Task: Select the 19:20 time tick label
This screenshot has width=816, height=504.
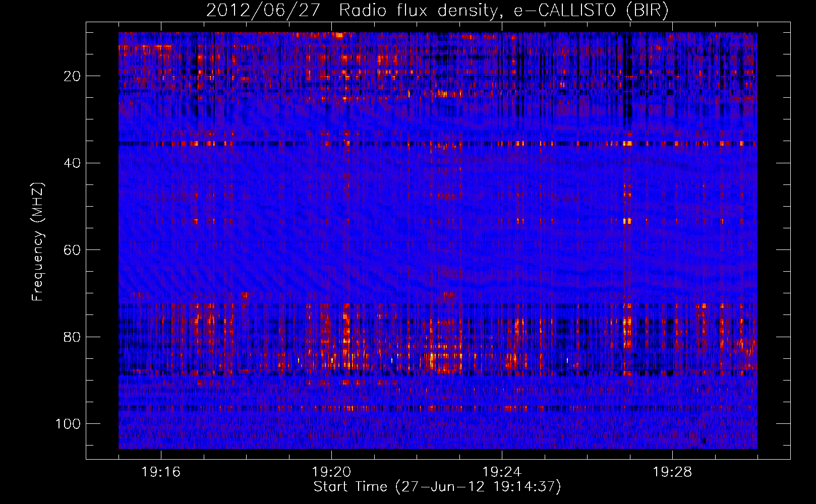Action: [x=331, y=472]
